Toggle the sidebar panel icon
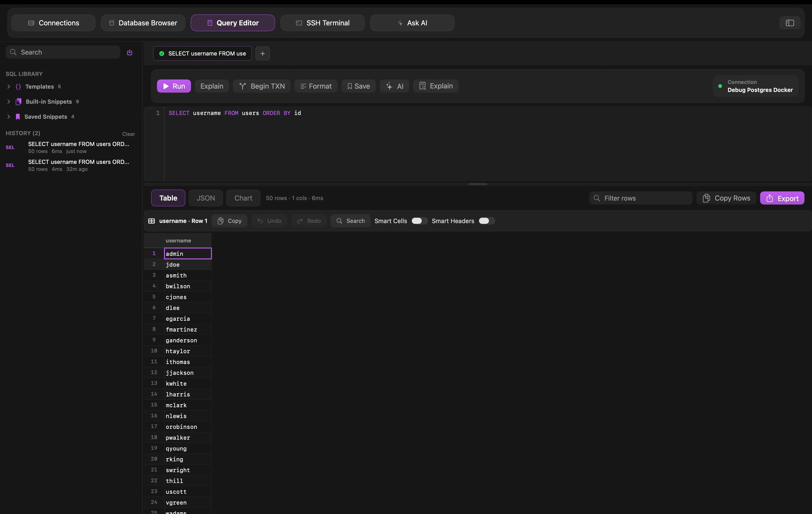The width and height of the screenshot is (812, 514). [x=790, y=23]
